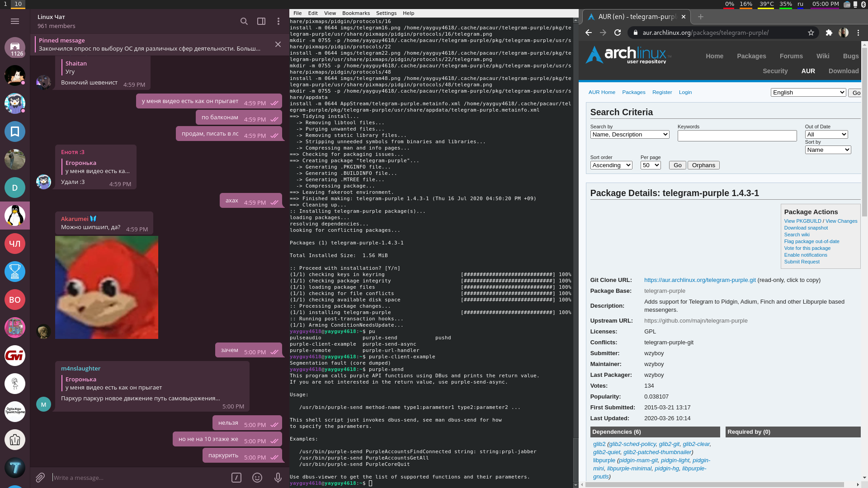Click the View PKGBUILD link
The image size is (868, 488).
click(803, 221)
